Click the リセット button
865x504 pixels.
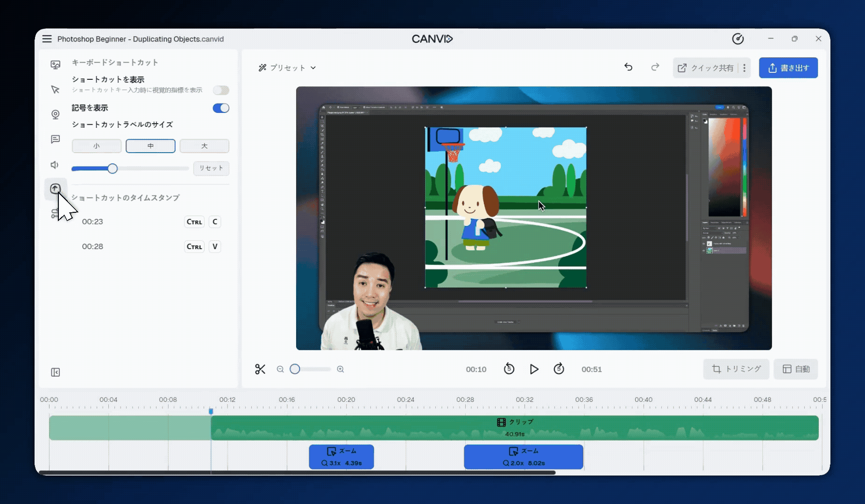click(x=211, y=168)
